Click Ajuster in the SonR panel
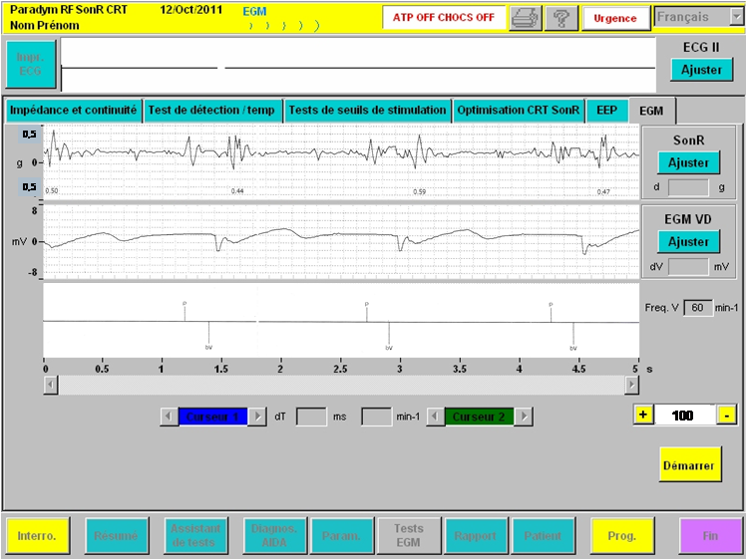Image resolution: width=747 pixels, height=560 pixels. click(x=688, y=162)
